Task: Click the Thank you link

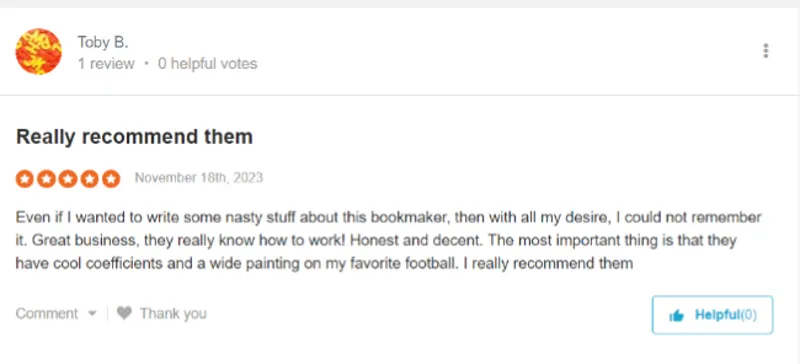Action: tap(173, 313)
